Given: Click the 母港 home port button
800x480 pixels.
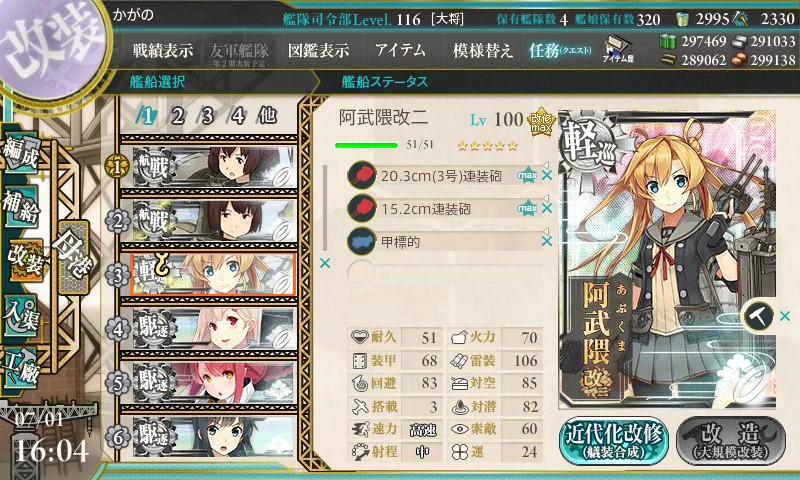Looking at the screenshot, I should click(x=74, y=257).
